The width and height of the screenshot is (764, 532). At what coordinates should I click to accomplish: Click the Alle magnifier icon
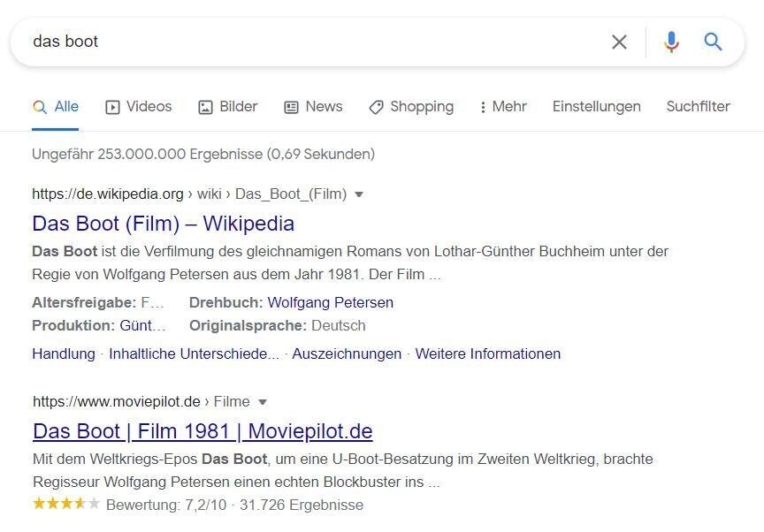(x=40, y=107)
